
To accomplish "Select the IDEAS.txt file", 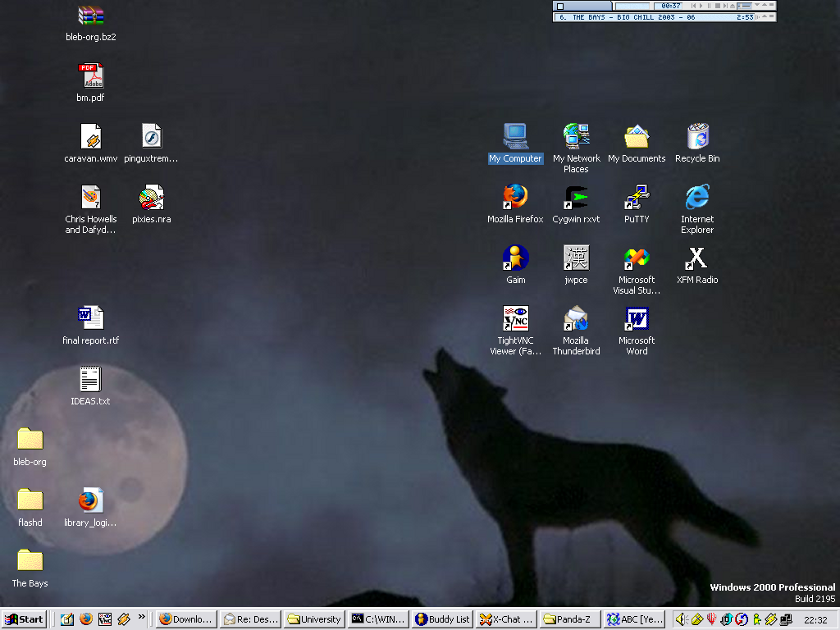I will tap(90, 380).
